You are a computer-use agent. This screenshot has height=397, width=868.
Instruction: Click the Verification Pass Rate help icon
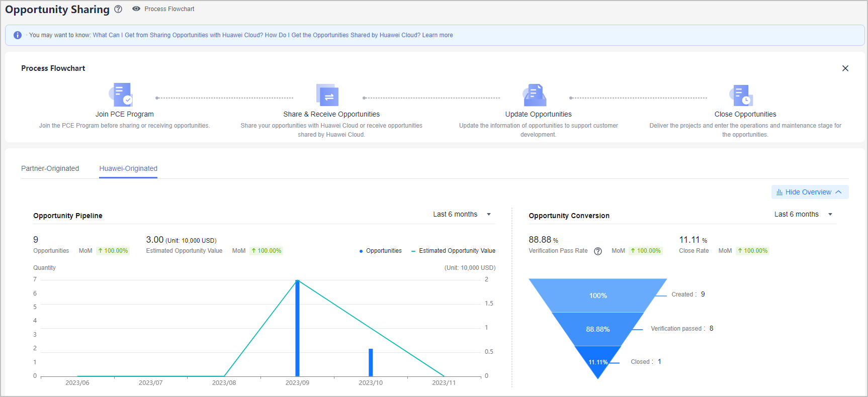point(598,251)
